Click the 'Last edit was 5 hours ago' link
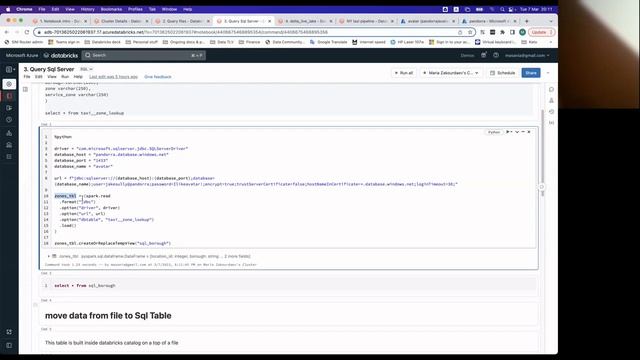The height and width of the screenshot is (360, 640). (x=113, y=77)
